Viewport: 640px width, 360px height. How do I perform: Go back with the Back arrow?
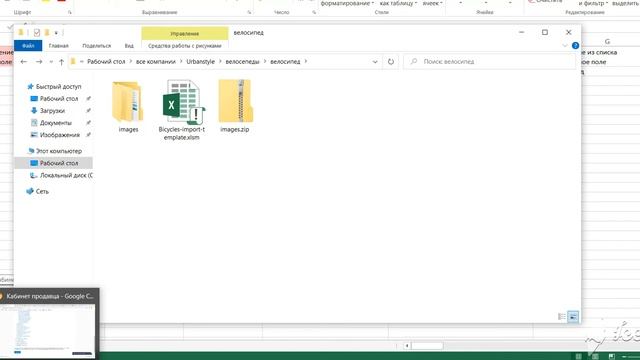point(24,62)
